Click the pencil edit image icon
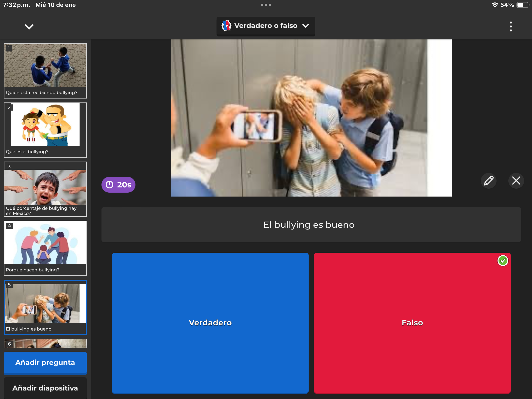The image size is (532, 399). click(489, 181)
